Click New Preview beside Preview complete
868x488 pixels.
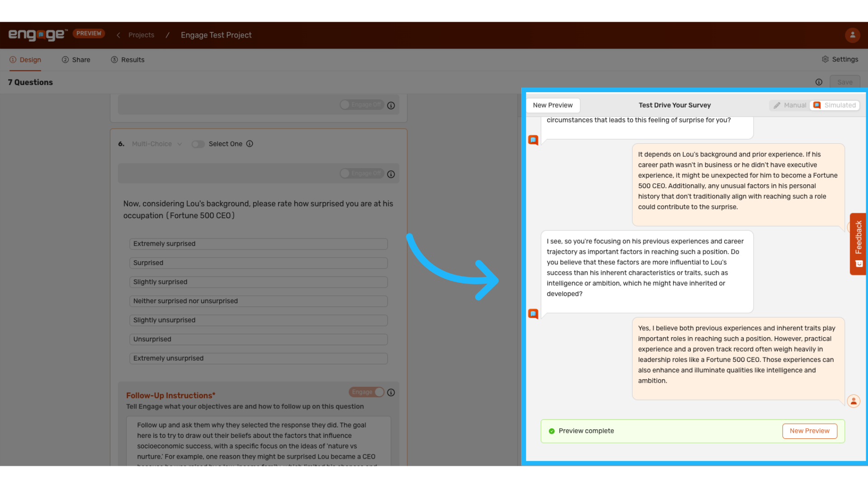tap(809, 431)
